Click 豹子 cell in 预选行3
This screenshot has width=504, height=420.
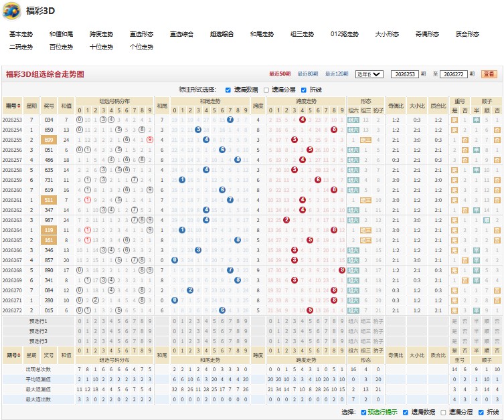pos(378,341)
